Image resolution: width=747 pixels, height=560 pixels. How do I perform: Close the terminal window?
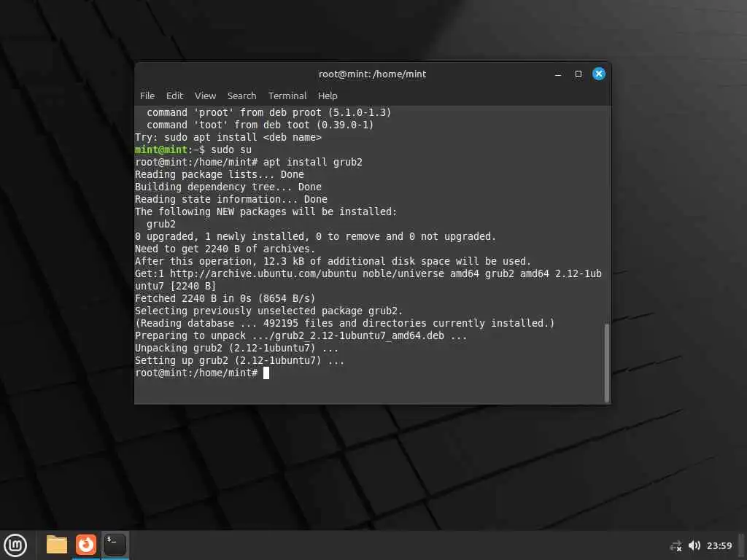tap(599, 74)
